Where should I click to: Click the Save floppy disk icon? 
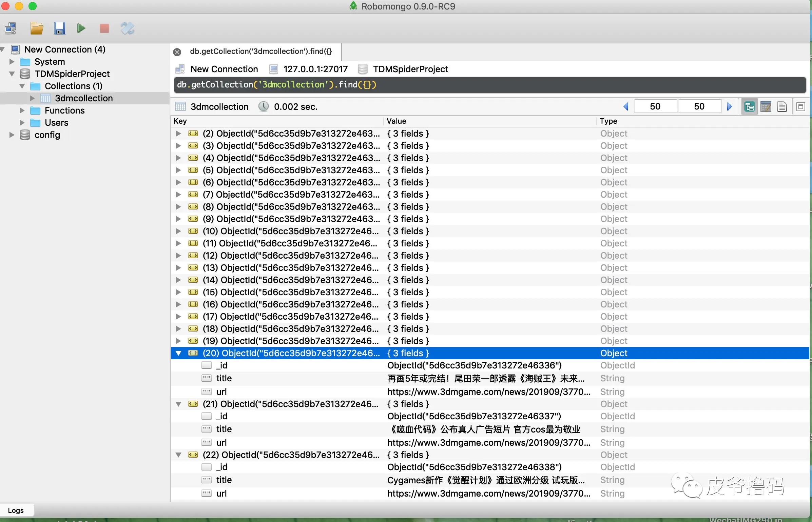tap(59, 28)
